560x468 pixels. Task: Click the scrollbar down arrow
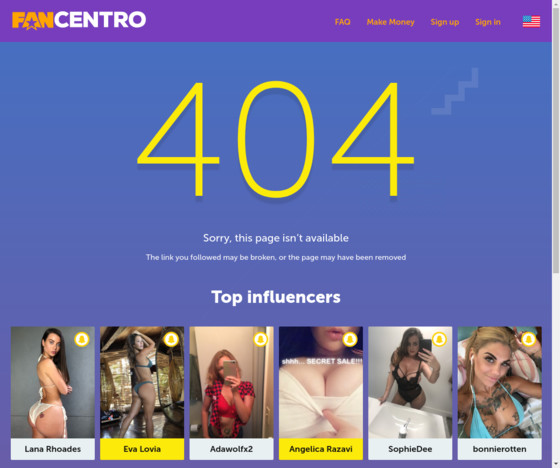(556, 464)
